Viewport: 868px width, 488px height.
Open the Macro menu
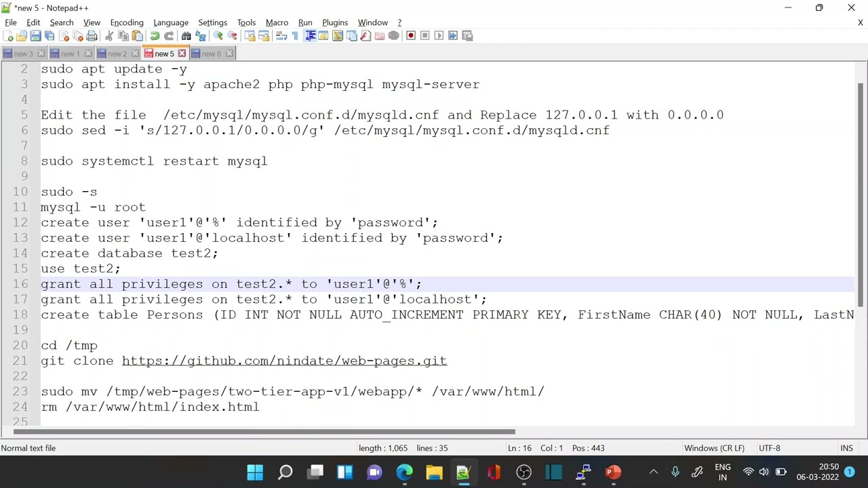click(277, 22)
